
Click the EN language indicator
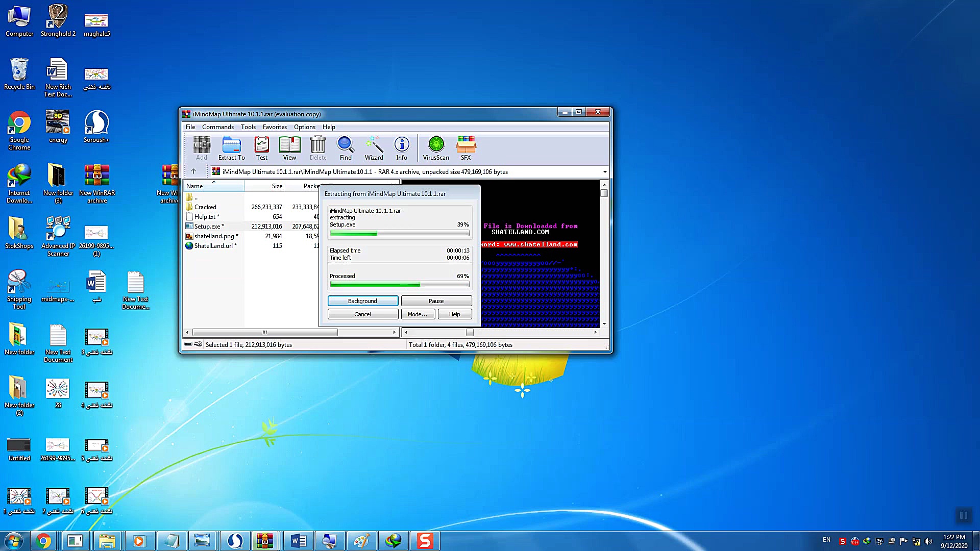click(x=826, y=540)
